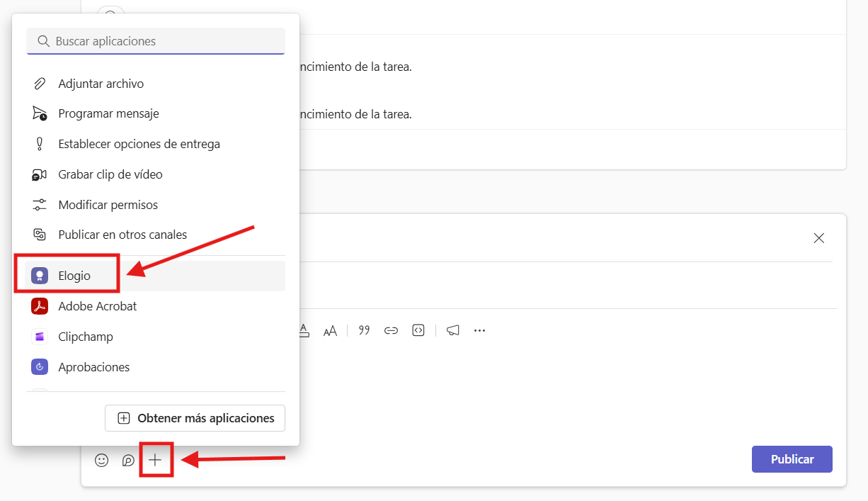This screenshot has height=501, width=868.
Task: Click the Aprobaciones purple icon
Action: [40, 367]
